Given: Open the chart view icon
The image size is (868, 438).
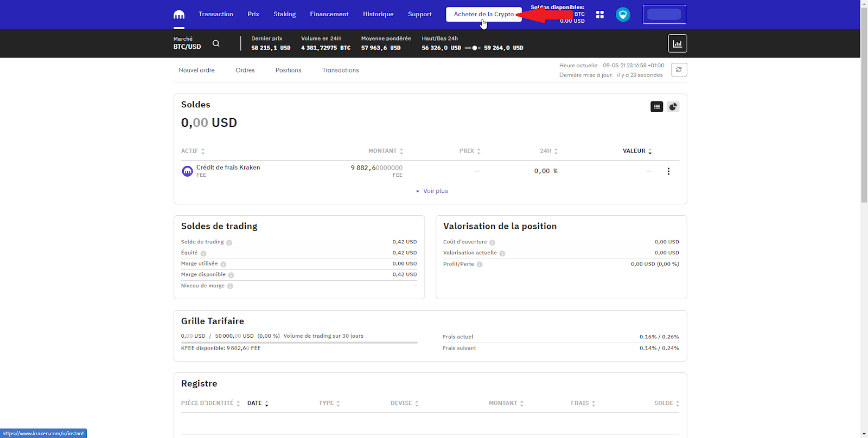Looking at the screenshot, I should point(678,43).
